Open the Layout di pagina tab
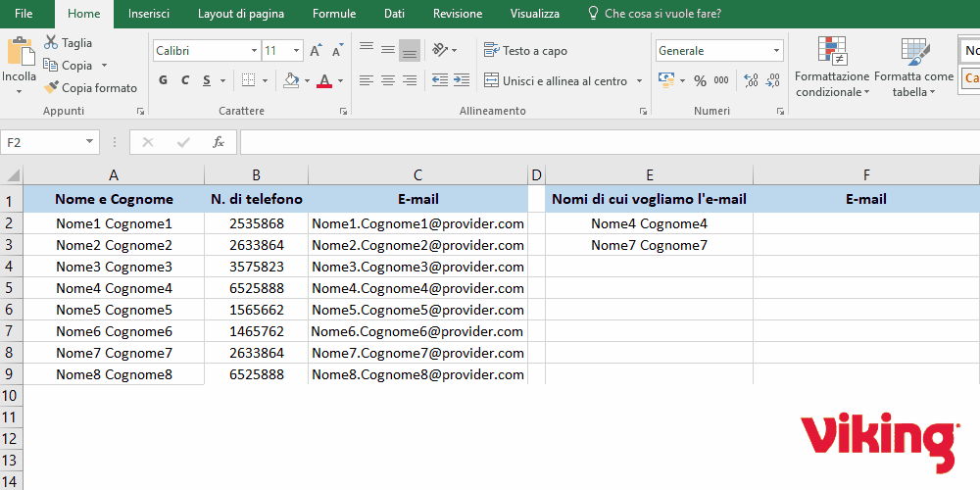Image resolution: width=980 pixels, height=490 pixels. 241,14
